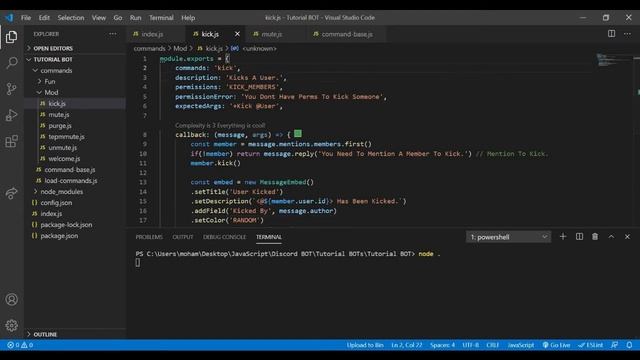Open tepmmute.js in the explorer
The image size is (640, 360).
(x=67, y=137)
